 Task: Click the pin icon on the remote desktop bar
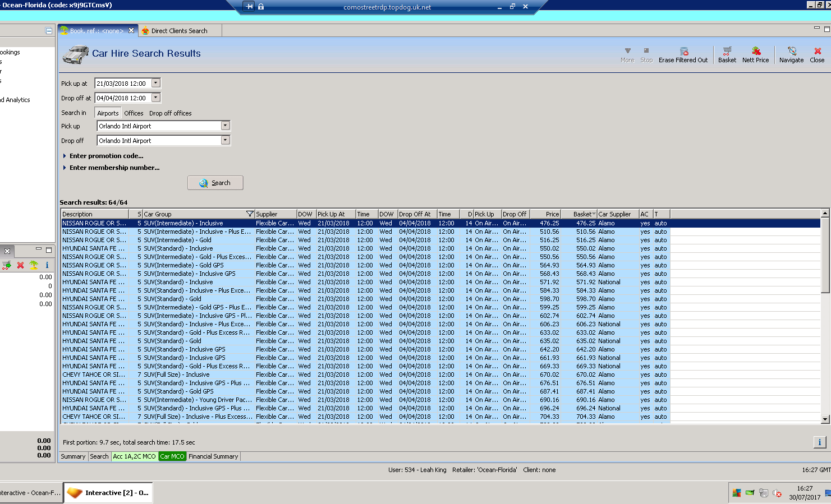click(249, 6)
